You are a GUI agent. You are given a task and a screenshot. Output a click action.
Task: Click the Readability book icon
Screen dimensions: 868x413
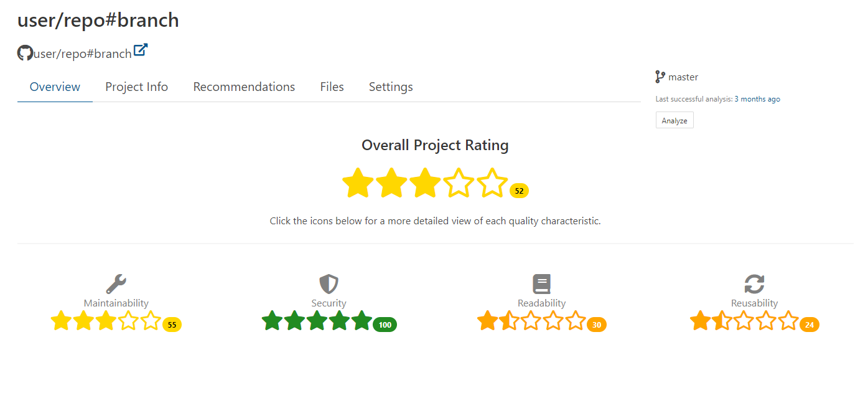542,284
